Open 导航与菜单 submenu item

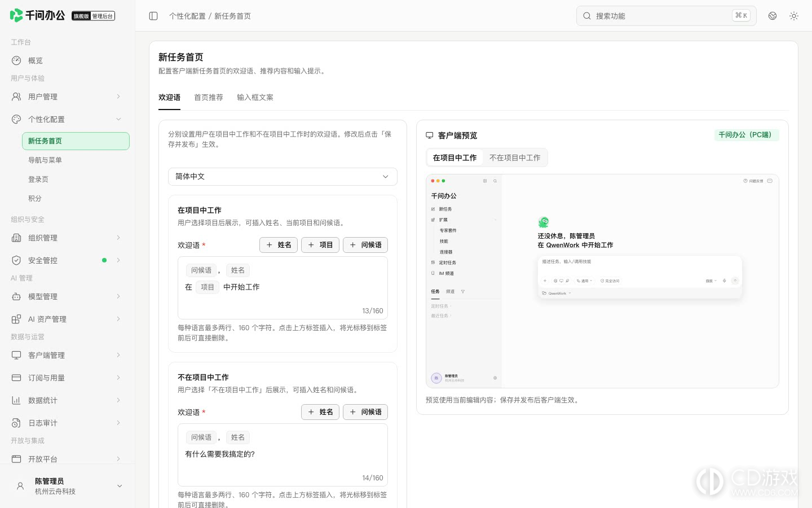click(76, 160)
